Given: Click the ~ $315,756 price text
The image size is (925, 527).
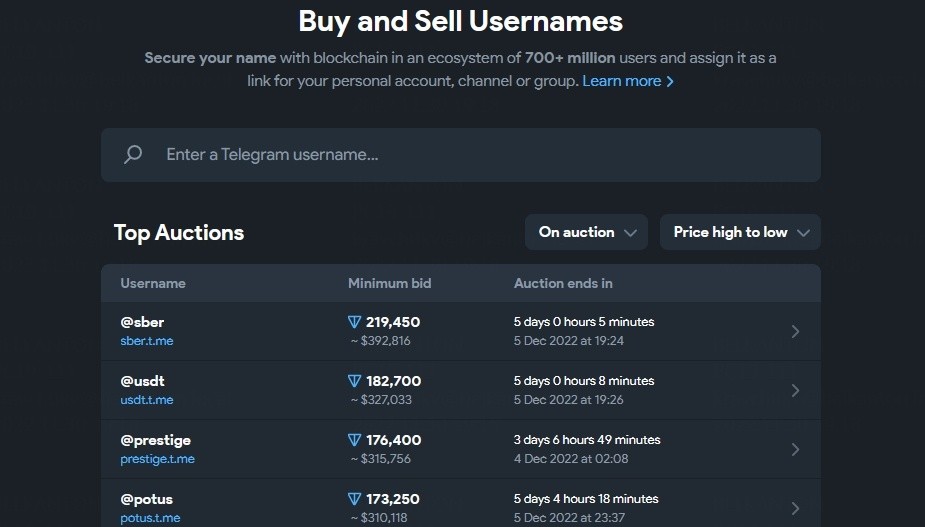Looking at the screenshot, I should pos(381,459).
